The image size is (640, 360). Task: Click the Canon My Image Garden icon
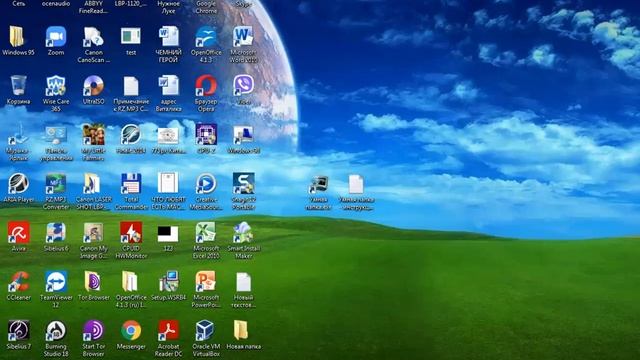(93, 233)
